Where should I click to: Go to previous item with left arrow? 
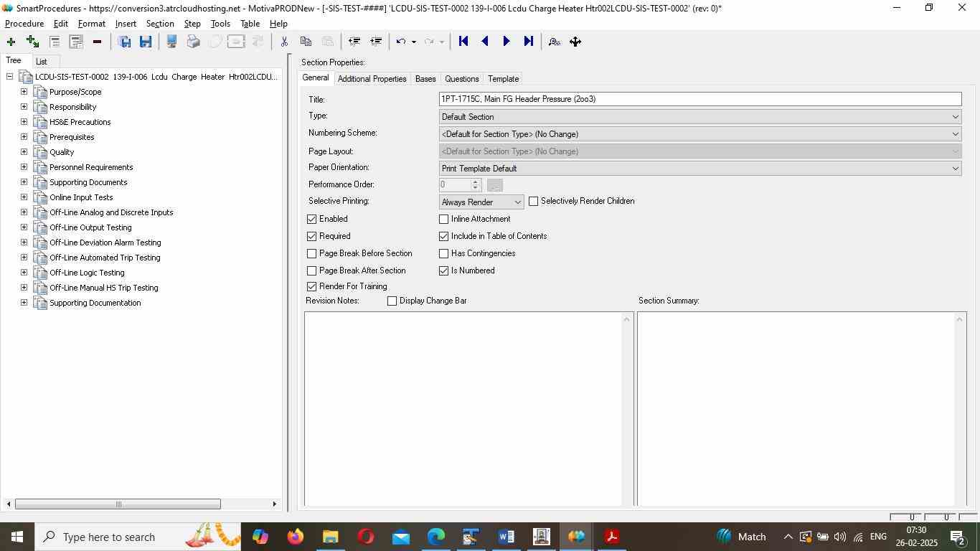tap(485, 42)
